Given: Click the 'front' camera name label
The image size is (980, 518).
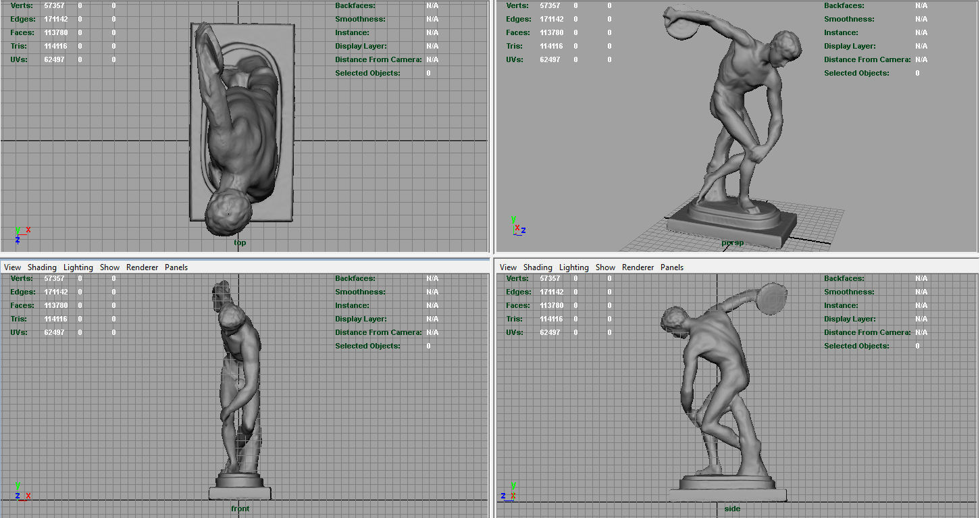Looking at the screenshot, I should click(240, 509).
